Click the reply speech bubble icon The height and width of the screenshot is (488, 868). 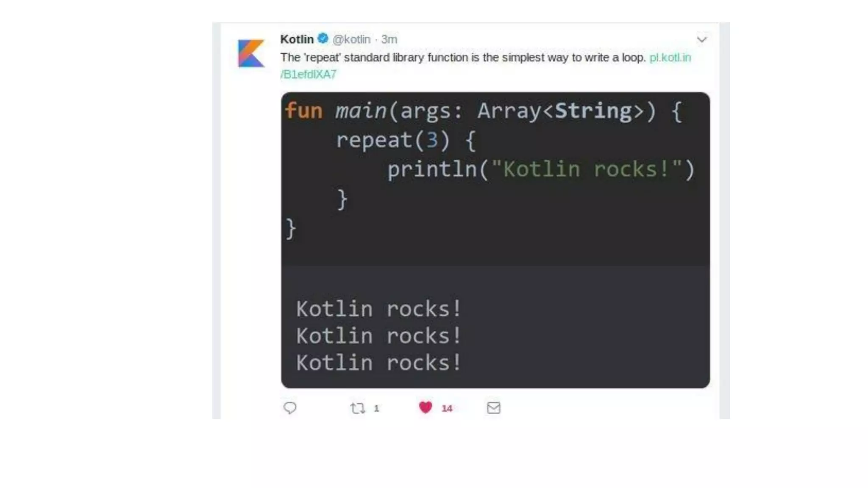tap(290, 408)
